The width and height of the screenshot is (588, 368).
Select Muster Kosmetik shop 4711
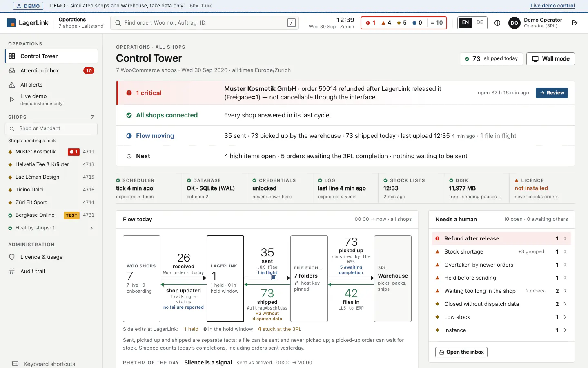[x=51, y=152]
